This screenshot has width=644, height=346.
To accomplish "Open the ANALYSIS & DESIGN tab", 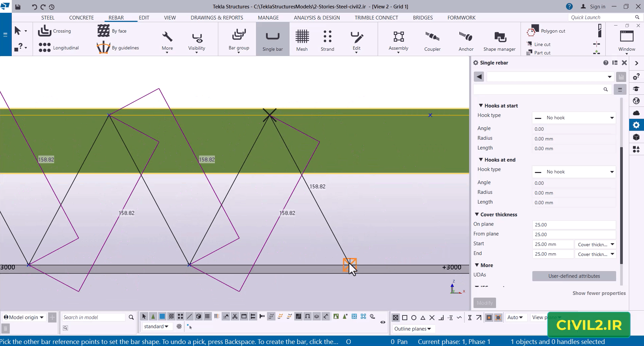I will (x=317, y=17).
